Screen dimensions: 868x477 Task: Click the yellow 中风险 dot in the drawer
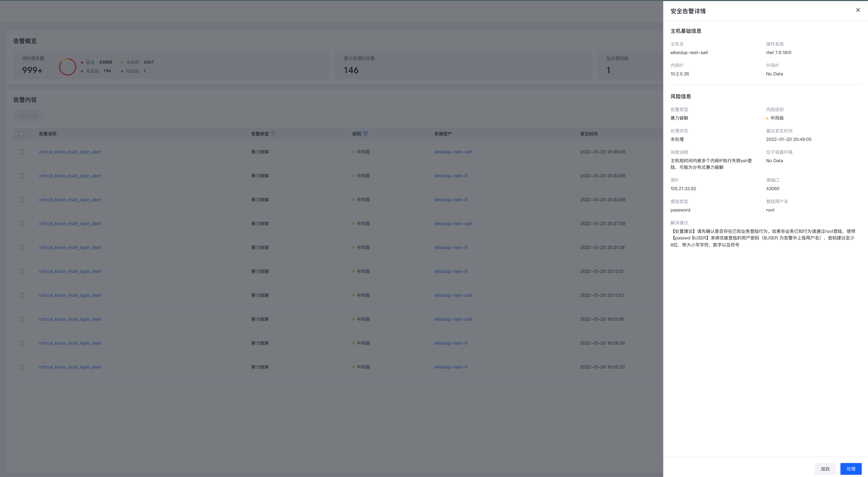tap(767, 118)
